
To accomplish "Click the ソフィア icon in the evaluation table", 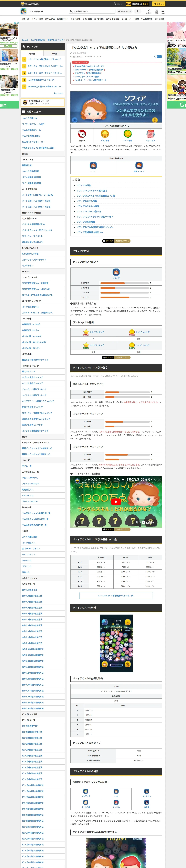I will click(116, 272).
